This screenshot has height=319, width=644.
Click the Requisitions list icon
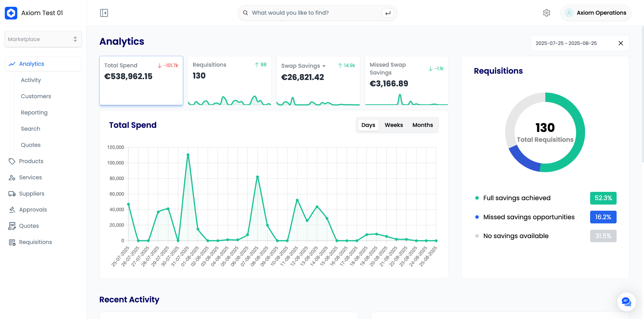click(12, 242)
